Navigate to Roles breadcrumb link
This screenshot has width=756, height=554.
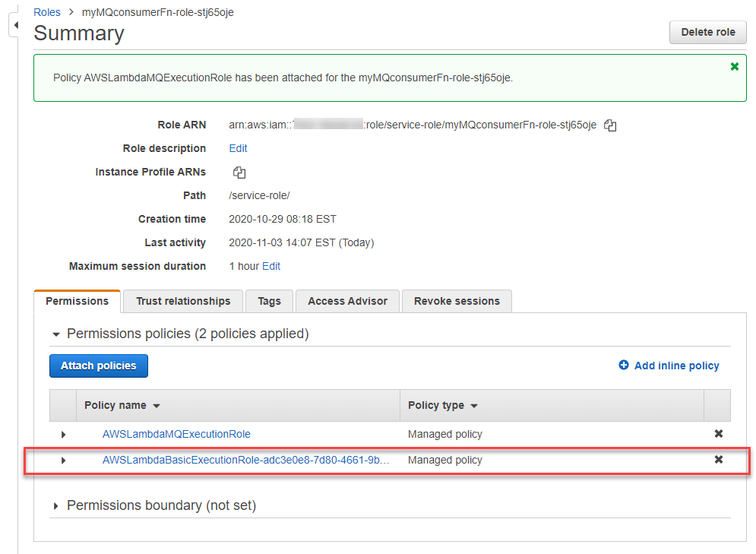47,12
